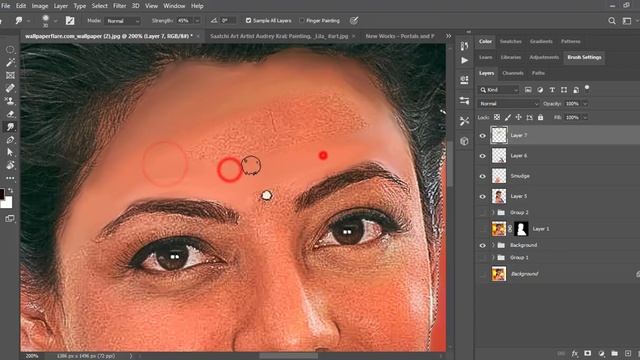Expand the Group 1 folder
Screen dimensions: 640x360
point(493,258)
